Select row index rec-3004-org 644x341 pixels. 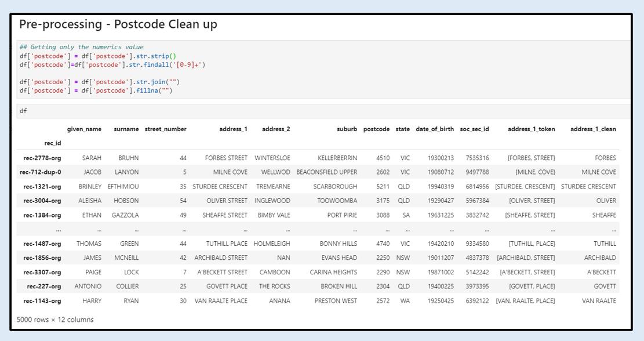[42, 201]
